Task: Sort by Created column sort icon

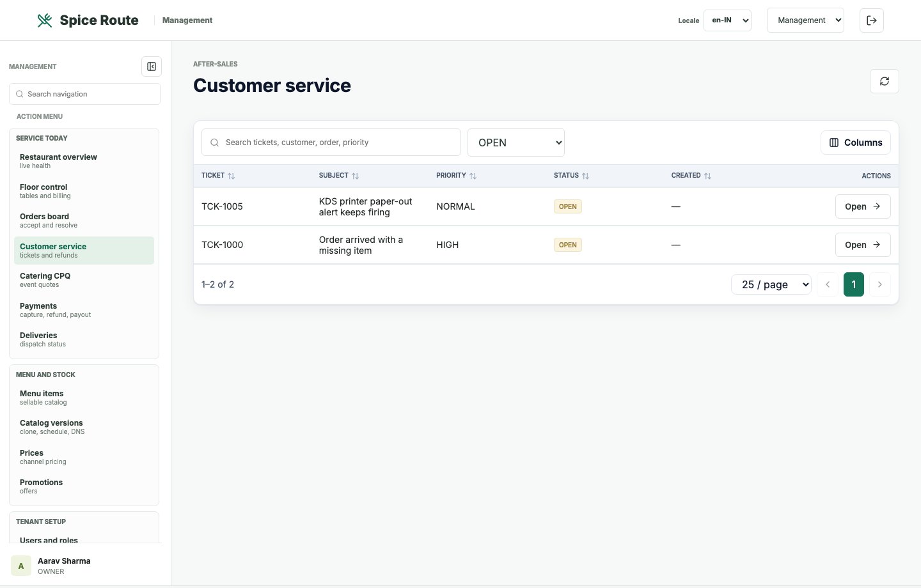Action: [x=707, y=176]
